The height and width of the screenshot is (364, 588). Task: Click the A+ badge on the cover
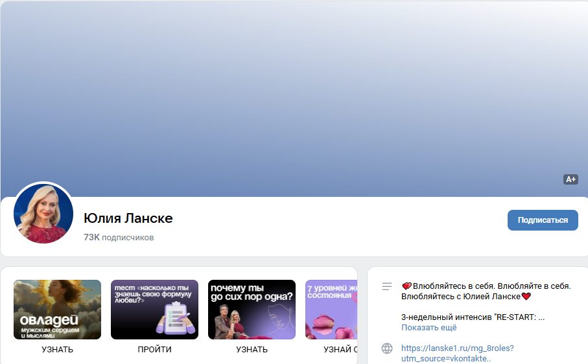click(x=570, y=179)
